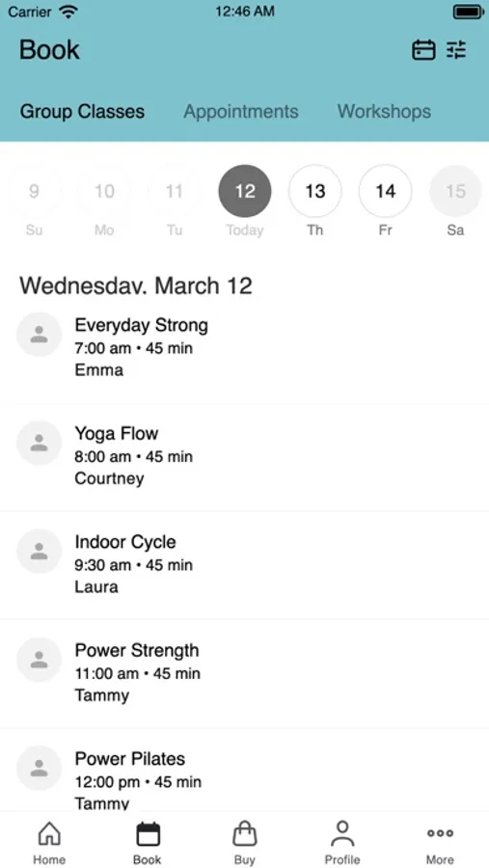Tap Emma's instructor avatar icon
The width and height of the screenshot is (489, 868).
39,335
